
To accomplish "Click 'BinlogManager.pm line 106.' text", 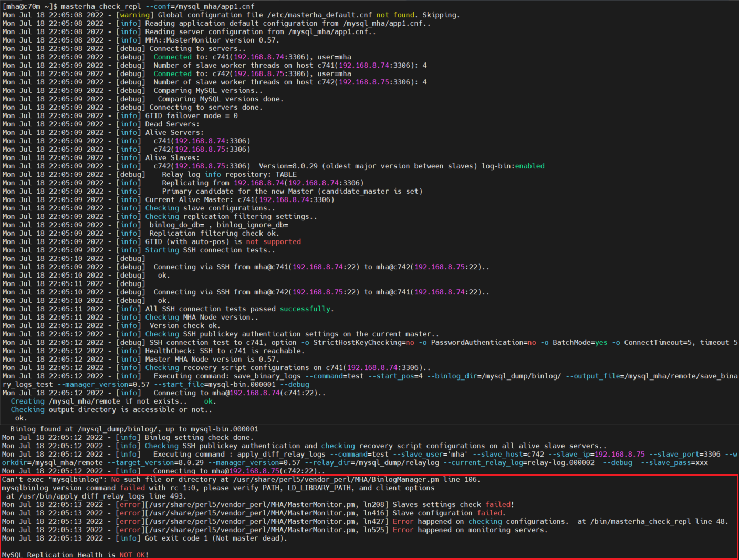I will [x=426, y=479].
